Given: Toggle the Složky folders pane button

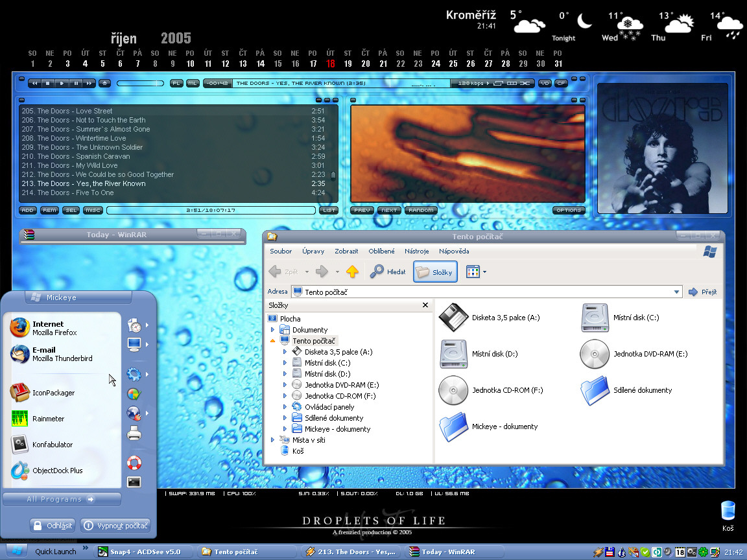Looking at the screenshot, I should click(x=435, y=272).
